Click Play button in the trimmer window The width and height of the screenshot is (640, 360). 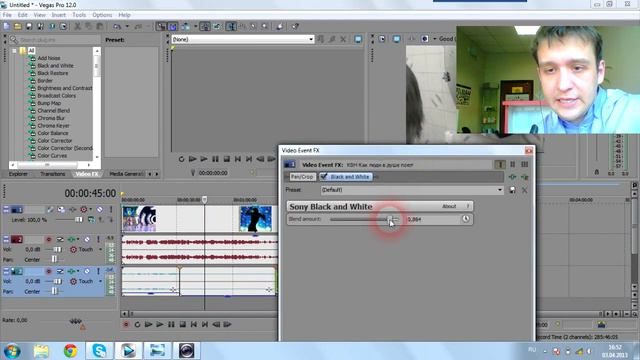pyautogui.click(x=204, y=159)
